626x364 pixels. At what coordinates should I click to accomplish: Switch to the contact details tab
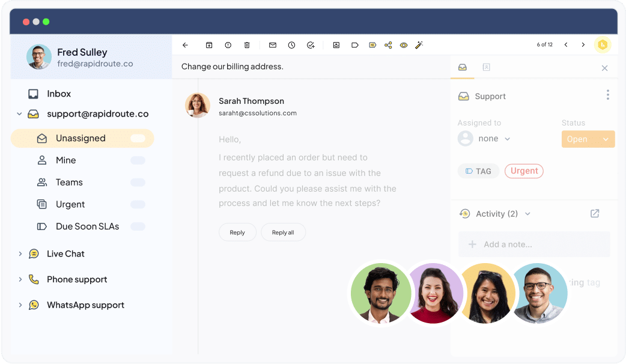486,67
